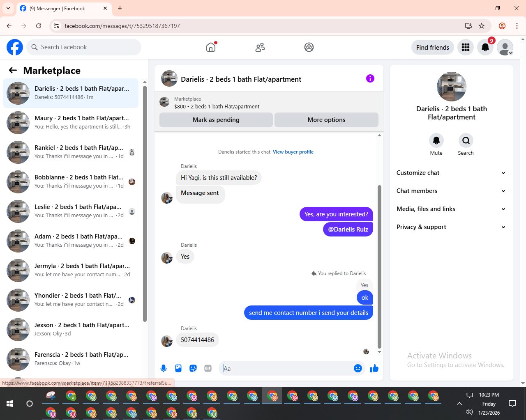Choose a sticker icon

click(x=193, y=368)
